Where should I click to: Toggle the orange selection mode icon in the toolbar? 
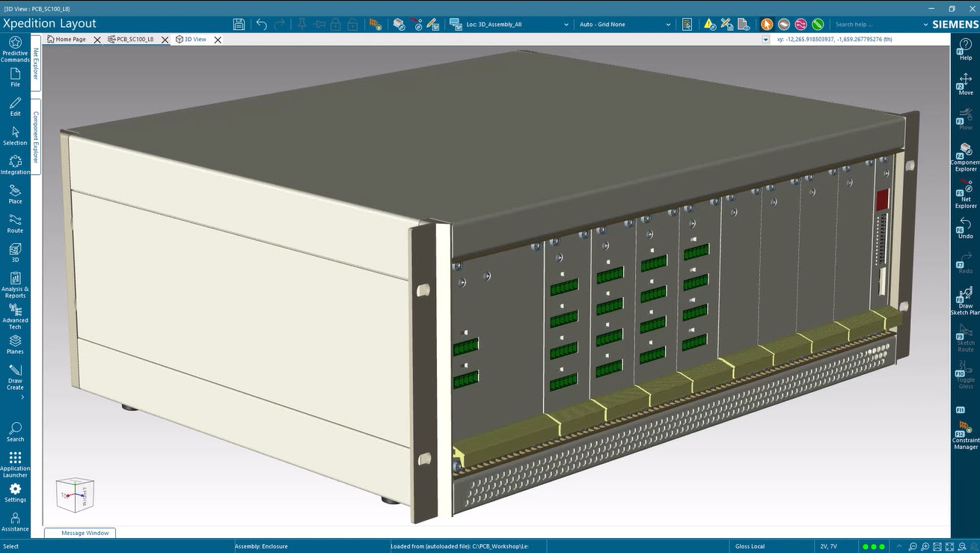tap(767, 24)
